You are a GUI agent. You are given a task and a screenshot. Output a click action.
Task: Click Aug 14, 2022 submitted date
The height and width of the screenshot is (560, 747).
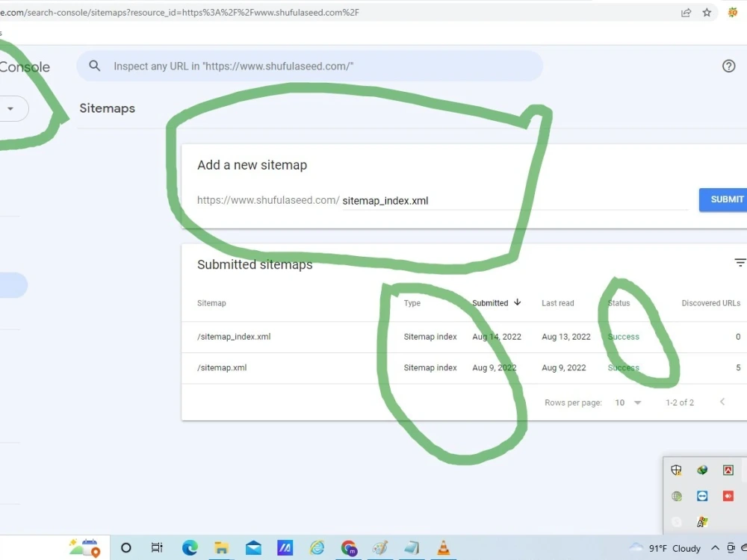497,337
